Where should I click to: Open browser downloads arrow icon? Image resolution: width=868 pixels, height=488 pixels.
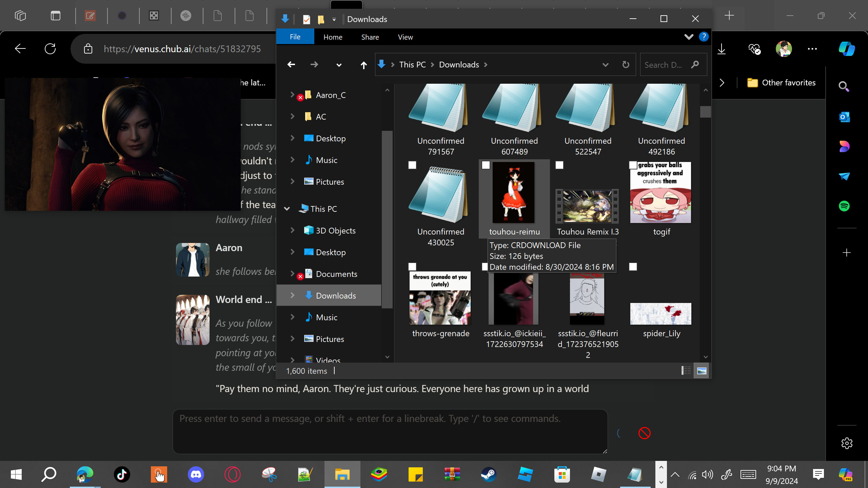point(722,49)
